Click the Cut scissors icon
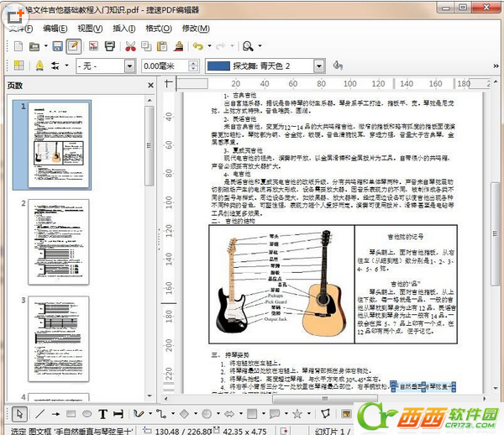504x435 pixels. click(x=131, y=45)
